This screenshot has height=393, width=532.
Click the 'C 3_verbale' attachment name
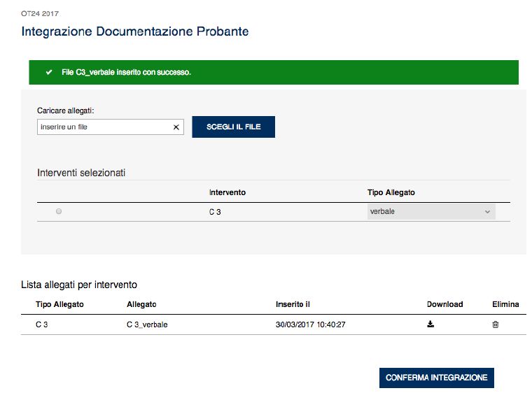tap(147, 324)
